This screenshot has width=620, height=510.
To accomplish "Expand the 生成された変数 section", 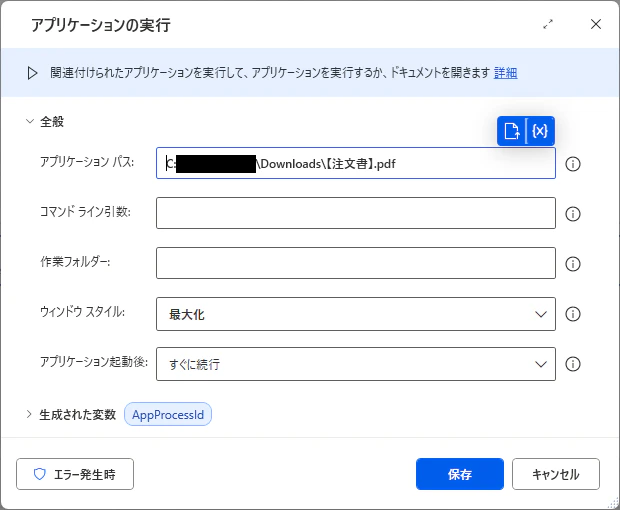I will [x=29, y=414].
